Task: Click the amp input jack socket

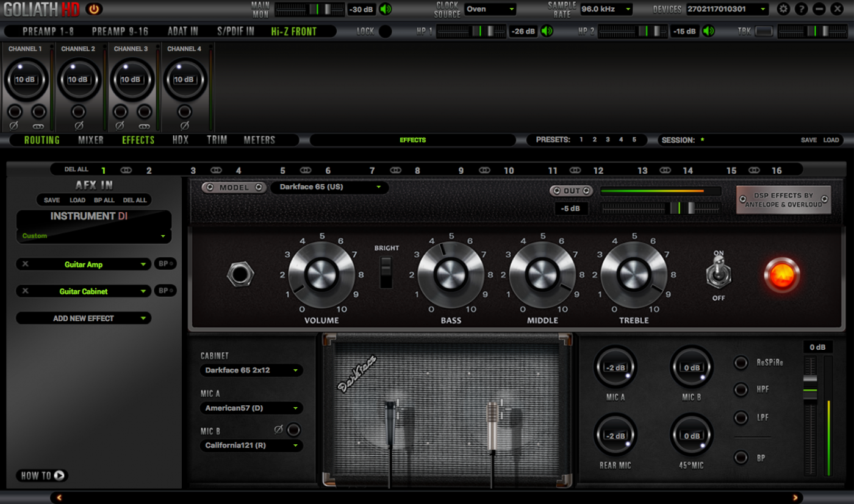Action: (240, 275)
